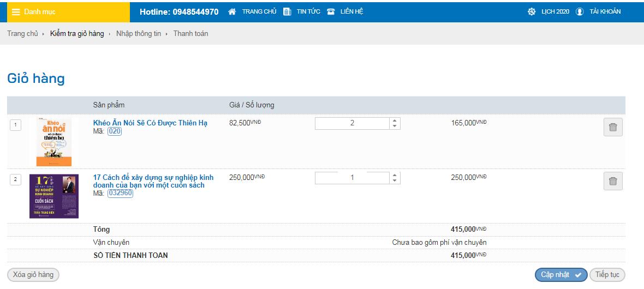Open the Danh mục category menu

point(40,11)
